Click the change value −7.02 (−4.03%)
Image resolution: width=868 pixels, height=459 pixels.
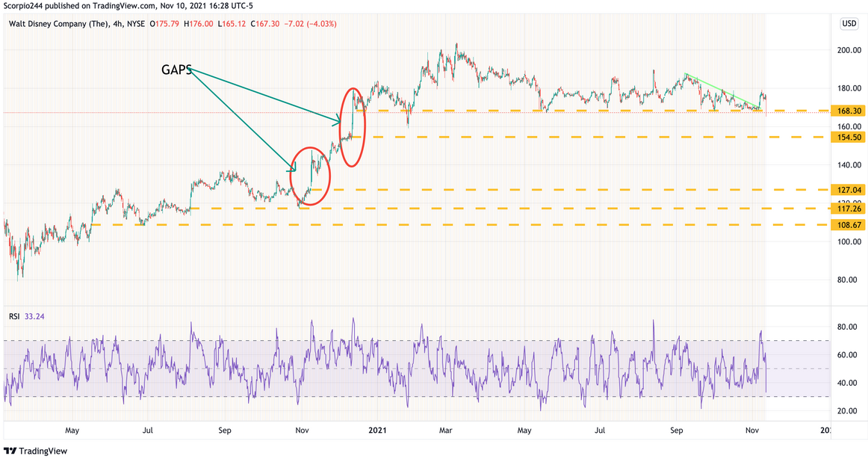pos(311,24)
